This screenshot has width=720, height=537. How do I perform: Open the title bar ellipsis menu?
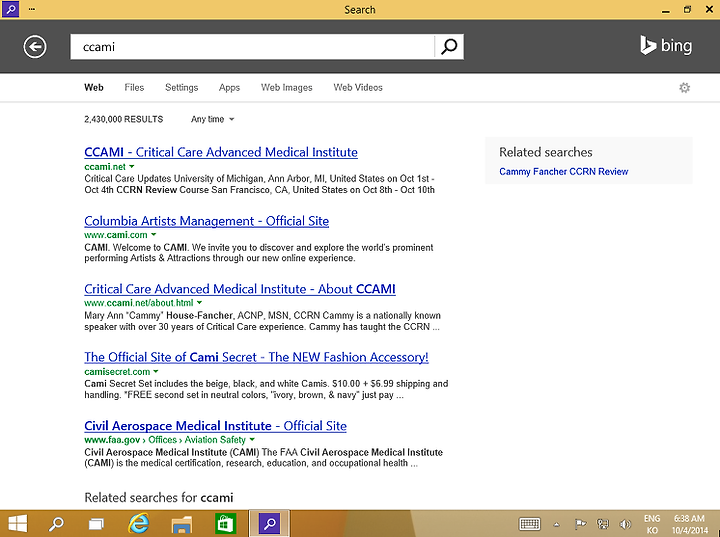[32, 9]
